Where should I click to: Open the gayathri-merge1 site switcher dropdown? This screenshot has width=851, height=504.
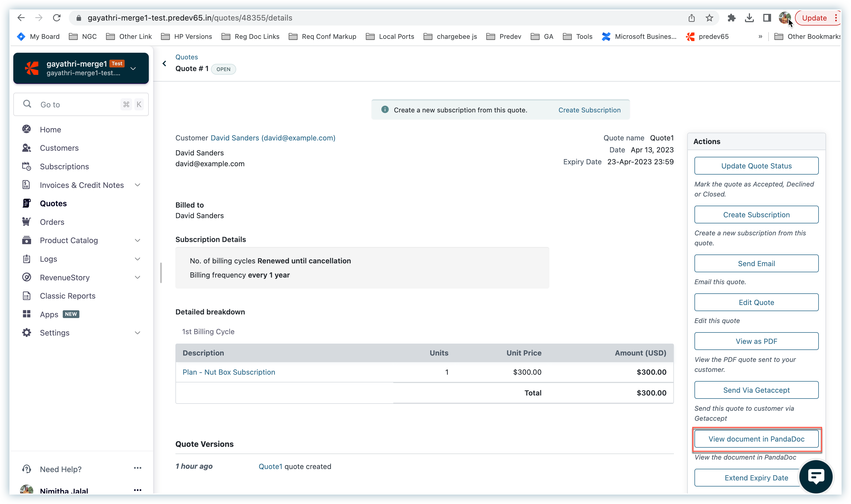point(133,68)
